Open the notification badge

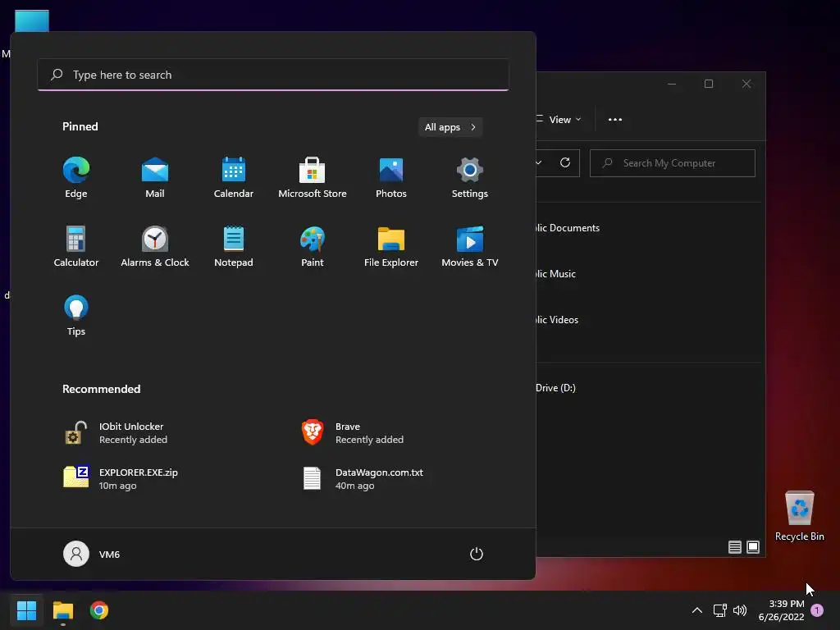pyautogui.click(x=817, y=610)
